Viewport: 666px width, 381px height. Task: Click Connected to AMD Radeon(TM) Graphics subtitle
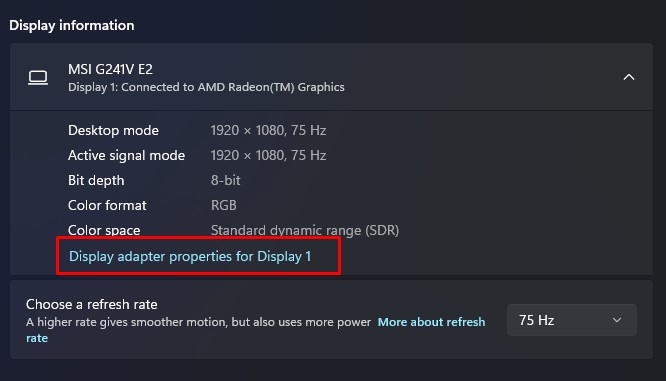point(233,87)
